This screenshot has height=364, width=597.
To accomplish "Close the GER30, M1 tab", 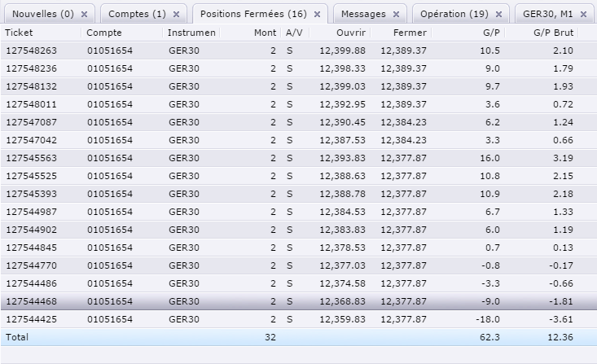I will (583, 15).
